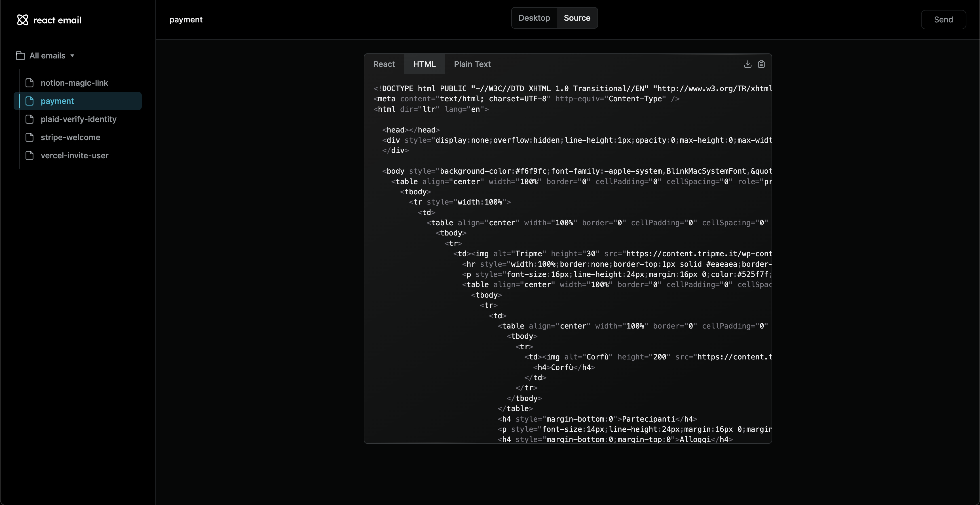This screenshot has width=980, height=505.
Task: Switch to Desktop preview mode
Action: [534, 18]
